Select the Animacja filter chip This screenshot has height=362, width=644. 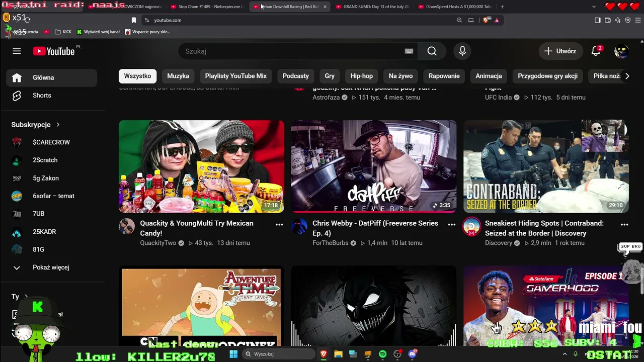point(489,76)
